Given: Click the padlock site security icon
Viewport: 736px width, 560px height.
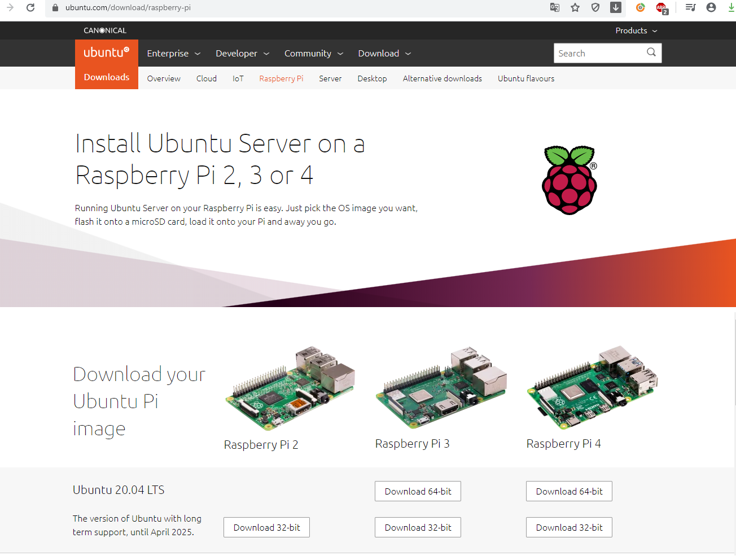Looking at the screenshot, I should tap(55, 7).
